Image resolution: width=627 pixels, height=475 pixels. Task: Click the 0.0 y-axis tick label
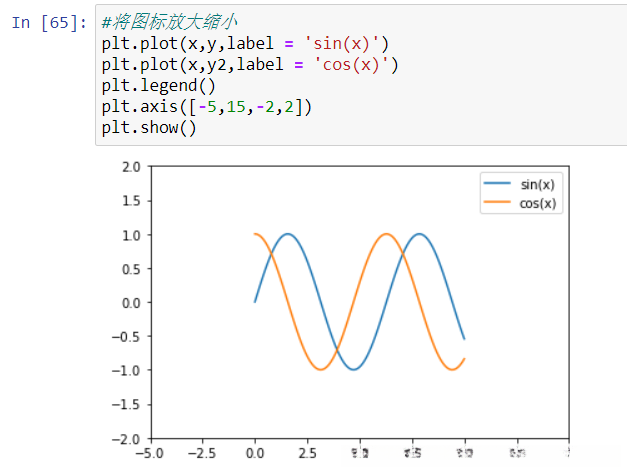(132, 303)
